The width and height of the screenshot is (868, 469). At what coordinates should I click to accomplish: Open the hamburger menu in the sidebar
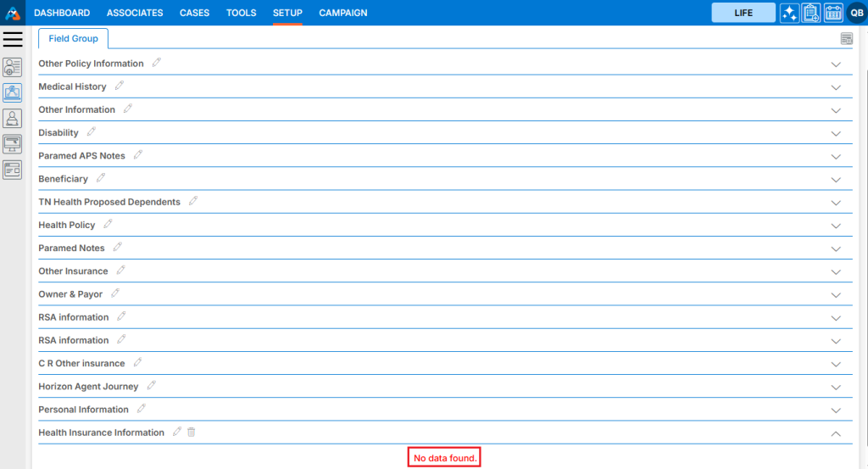point(13,40)
